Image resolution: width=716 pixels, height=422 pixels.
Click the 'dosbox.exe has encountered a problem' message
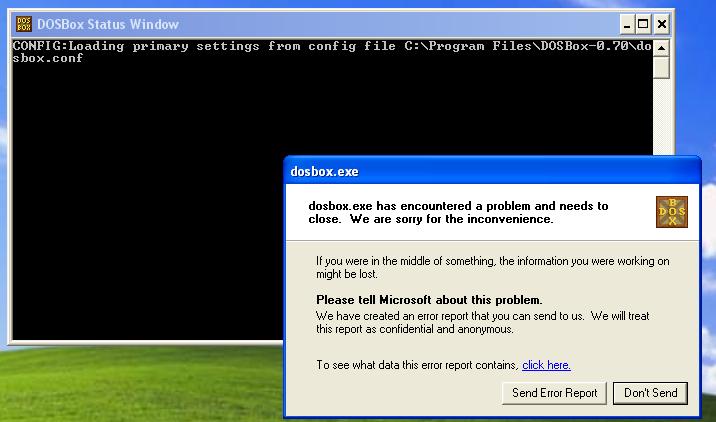(458, 212)
